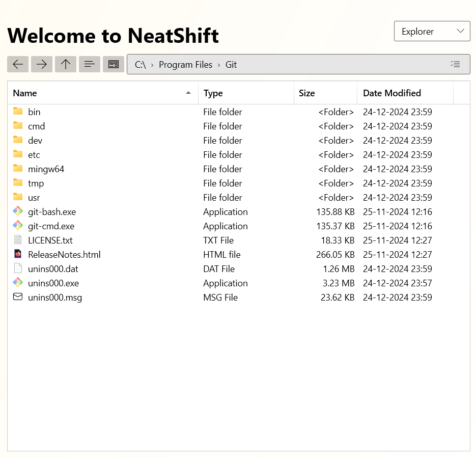The height and width of the screenshot is (458, 476).
Task: Switch layout using the details view icon
Action: pyautogui.click(x=114, y=64)
